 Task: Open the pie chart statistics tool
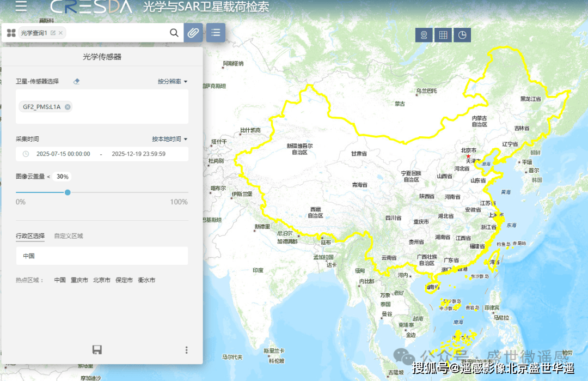[462, 35]
